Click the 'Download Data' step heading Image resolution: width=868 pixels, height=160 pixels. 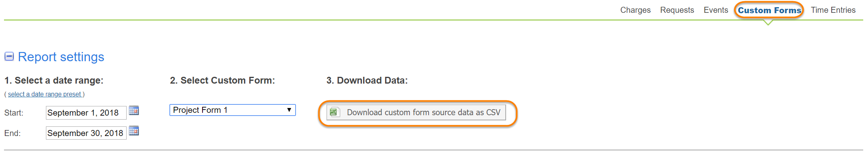tap(367, 80)
